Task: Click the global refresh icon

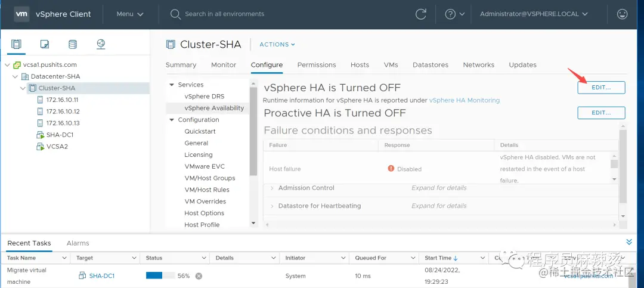Action: pos(421,14)
